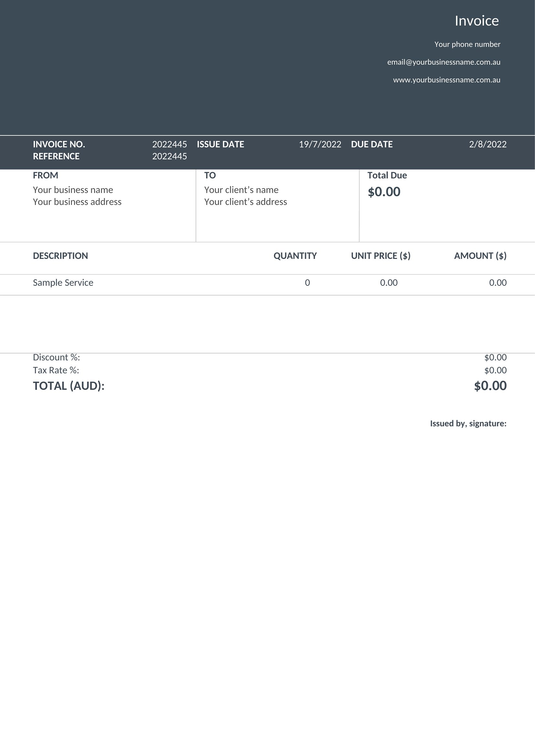Open the email@yourbusinessname.com.au address
535x756 pixels.
coord(444,62)
